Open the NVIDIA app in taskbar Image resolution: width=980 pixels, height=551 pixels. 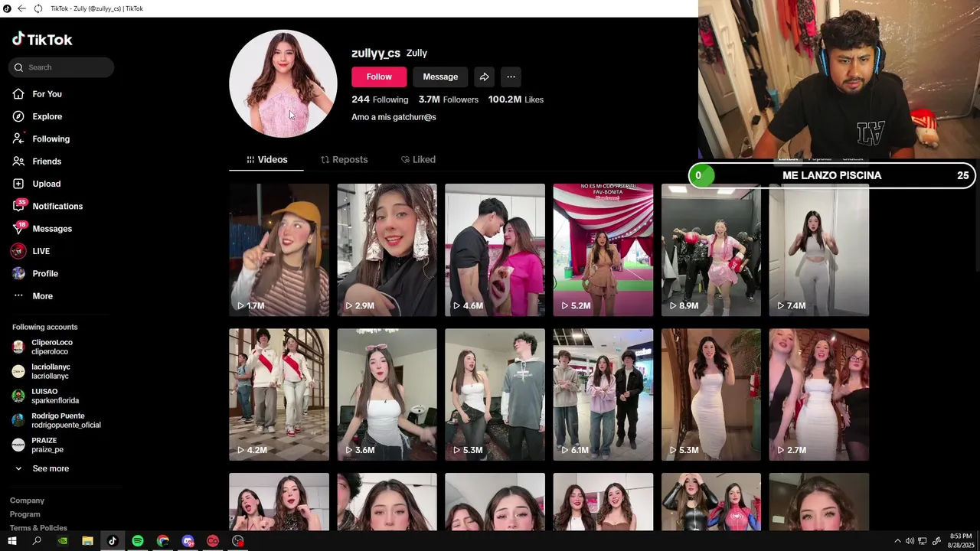62,541
